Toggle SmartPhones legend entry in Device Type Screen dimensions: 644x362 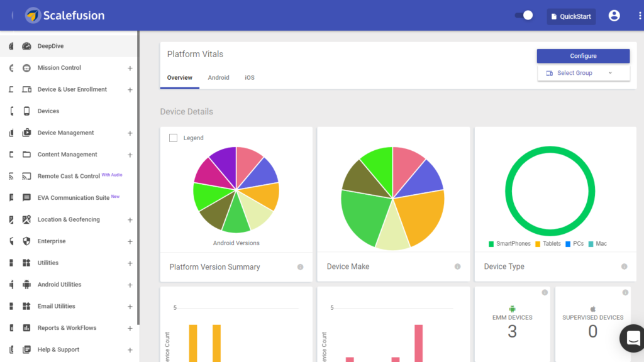coord(509,244)
